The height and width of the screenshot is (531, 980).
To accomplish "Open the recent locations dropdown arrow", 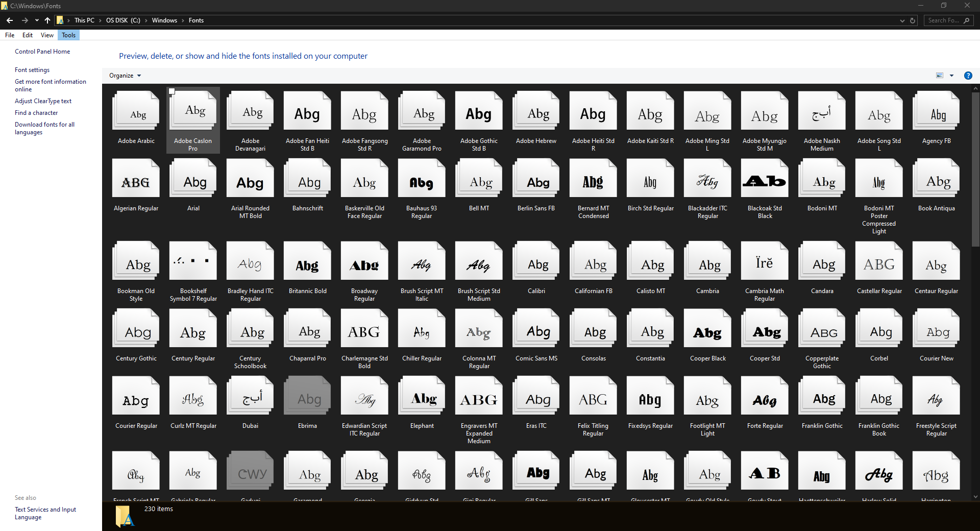I will pyautogui.click(x=37, y=20).
